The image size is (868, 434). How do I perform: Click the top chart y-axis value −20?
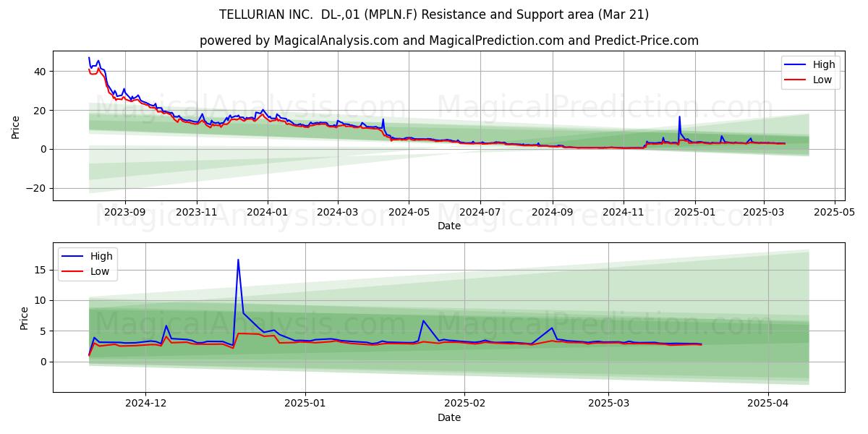[x=36, y=188]
